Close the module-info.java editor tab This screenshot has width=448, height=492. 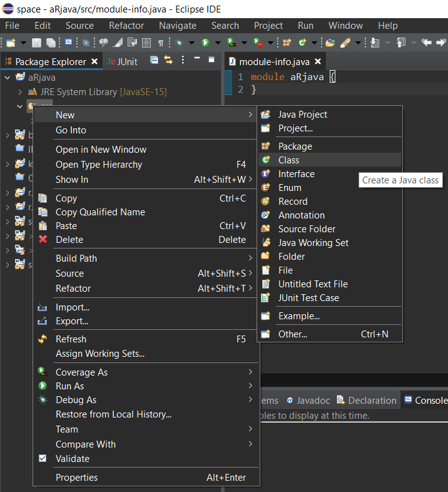pos(318,61)
